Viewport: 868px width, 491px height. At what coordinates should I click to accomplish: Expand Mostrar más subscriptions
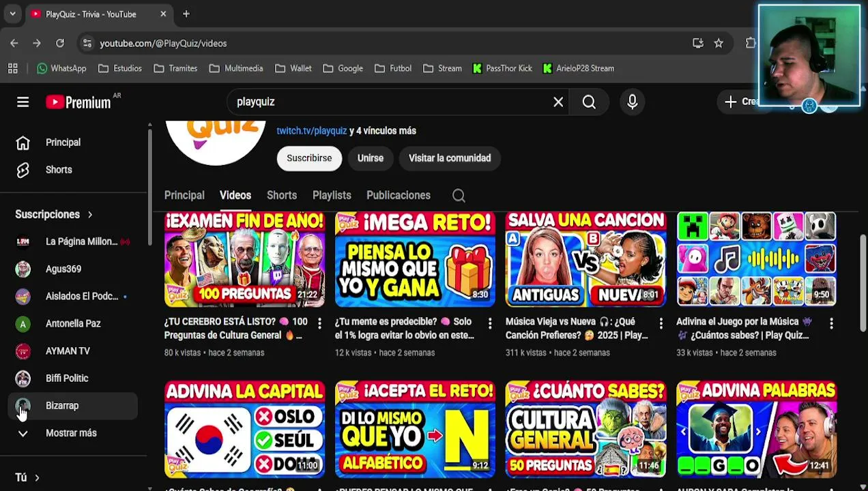point(74,433)
